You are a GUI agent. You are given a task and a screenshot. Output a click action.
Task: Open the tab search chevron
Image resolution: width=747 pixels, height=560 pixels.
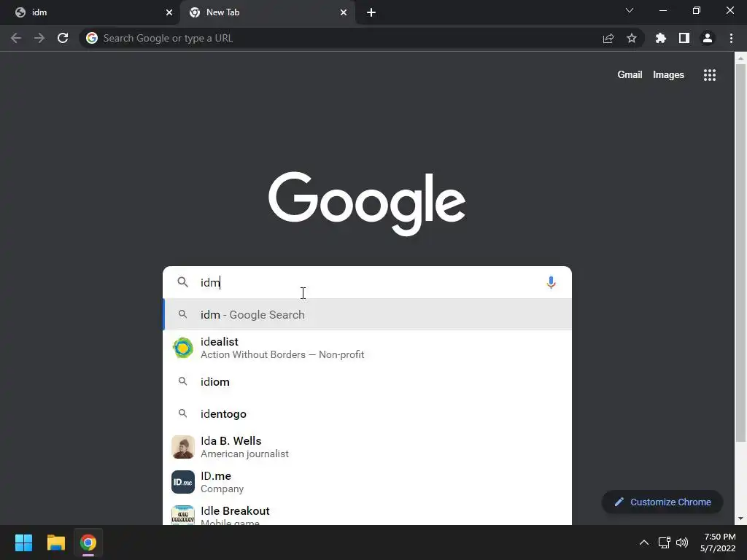tap(630, 10)
